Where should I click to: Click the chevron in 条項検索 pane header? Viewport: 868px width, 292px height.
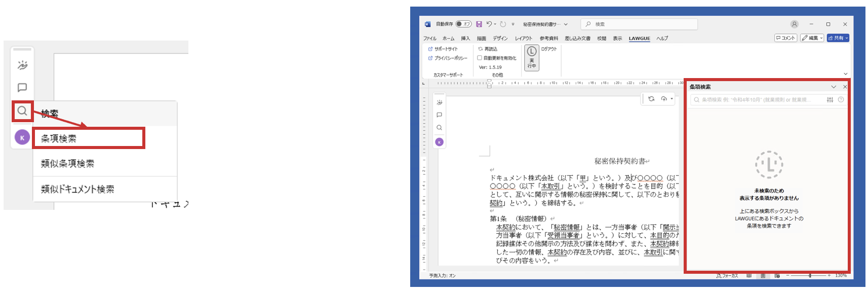tap(834, 87)
